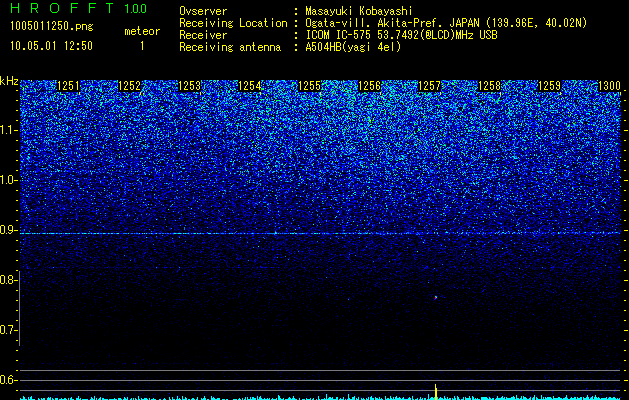The width and height of the screenshot is (629, 400).
Task: Click the date stamp 10.05.01 12:50
Action: pos(51,46)
